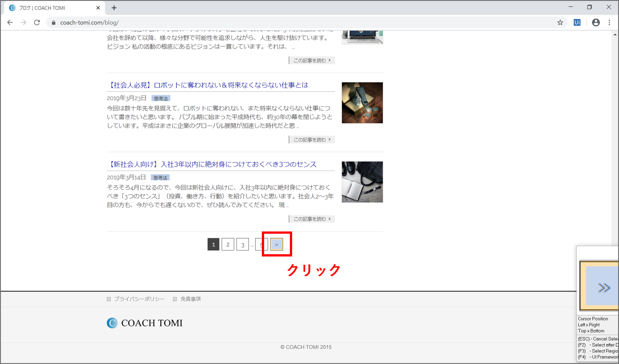Open the robot jobs article title link

click(208, 85)
